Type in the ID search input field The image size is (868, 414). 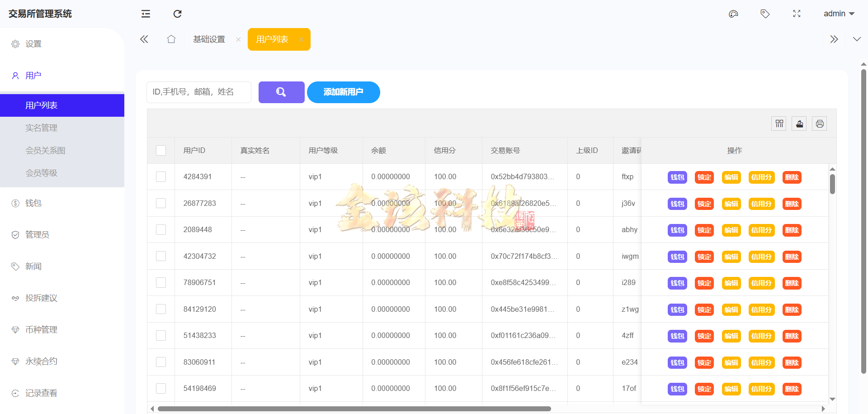(x=198, y=92)
